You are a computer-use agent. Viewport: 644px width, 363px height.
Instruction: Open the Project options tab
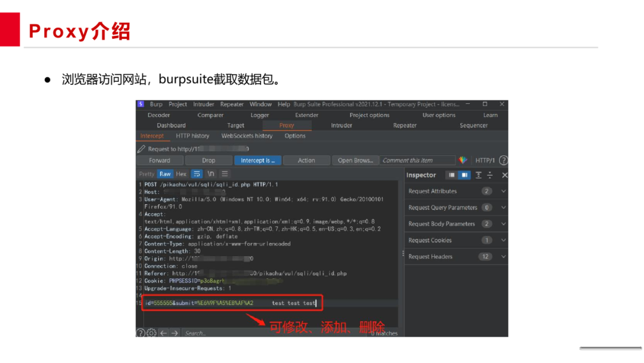click(369, 115)
